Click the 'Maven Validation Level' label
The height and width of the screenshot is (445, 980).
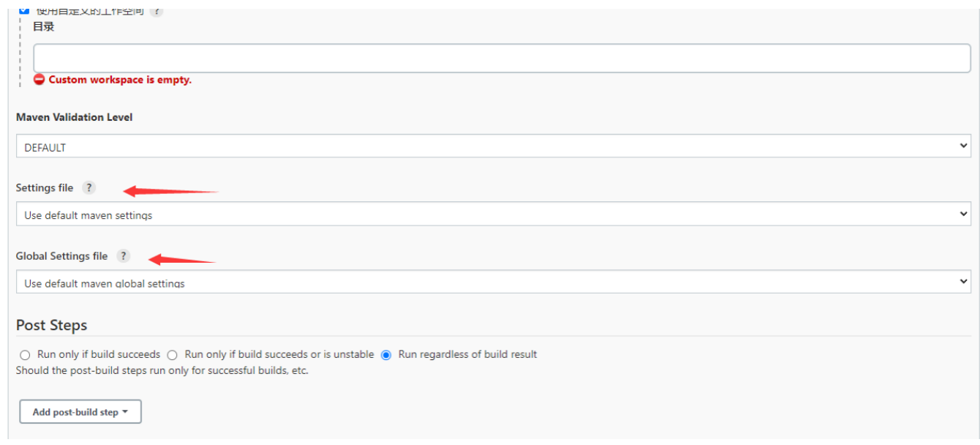click(x=75, y=117)
